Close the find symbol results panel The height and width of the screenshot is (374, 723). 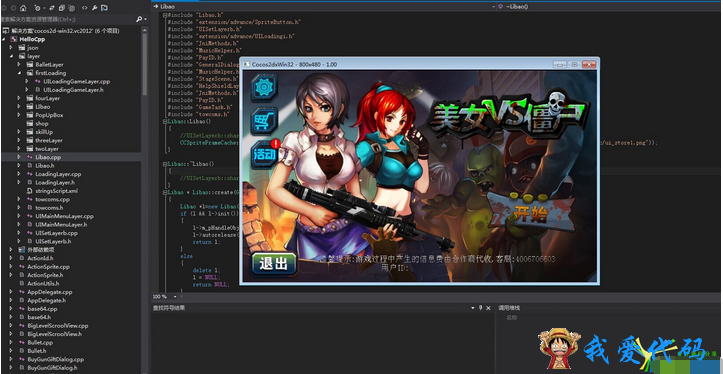tap(488, 308)
